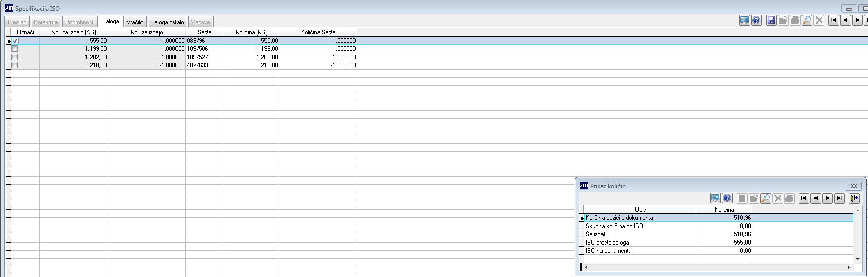Click print icon in Prikaz količin toolbar
The height and width of the screenshot is (277, 868).
(789, 198)
